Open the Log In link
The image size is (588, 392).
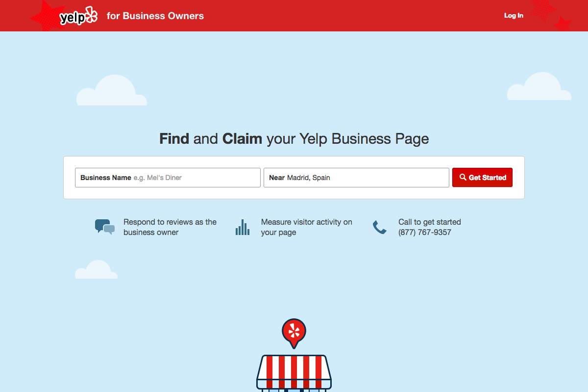point(514,16)
